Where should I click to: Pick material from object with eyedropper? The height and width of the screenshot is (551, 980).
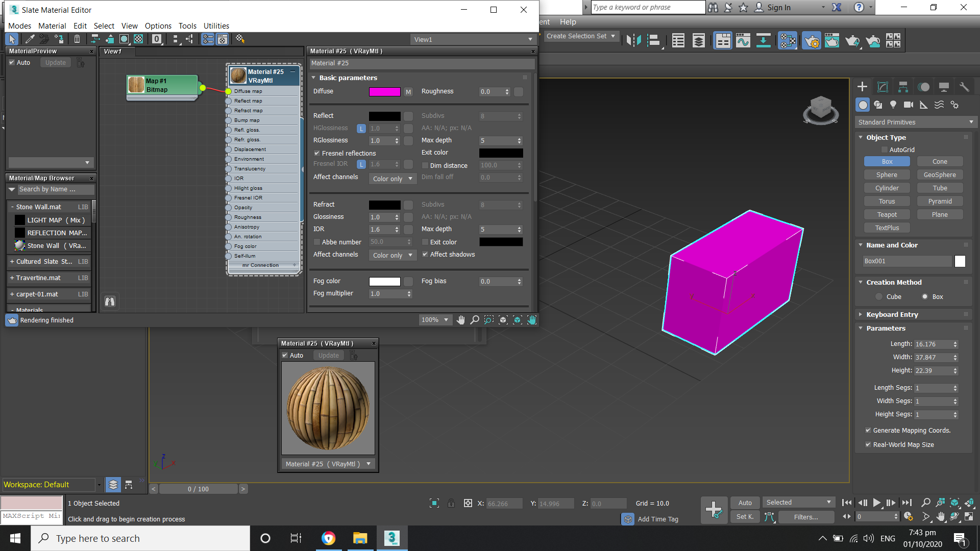click(30, 39)
